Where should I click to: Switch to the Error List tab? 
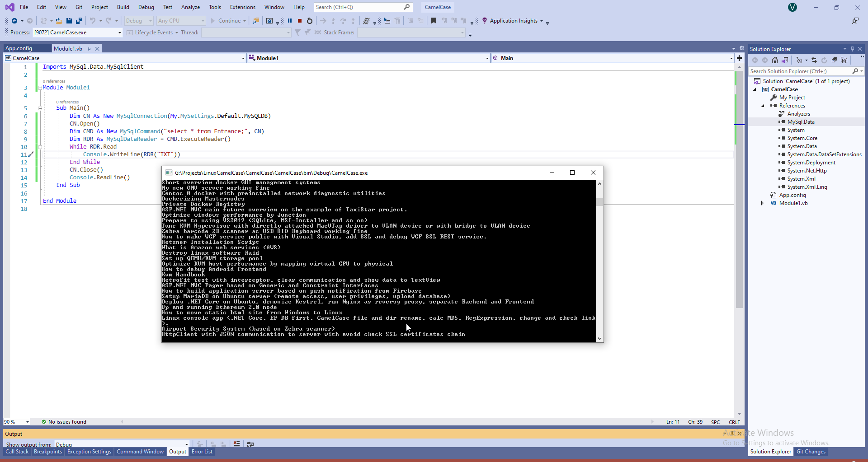point(202,452)
